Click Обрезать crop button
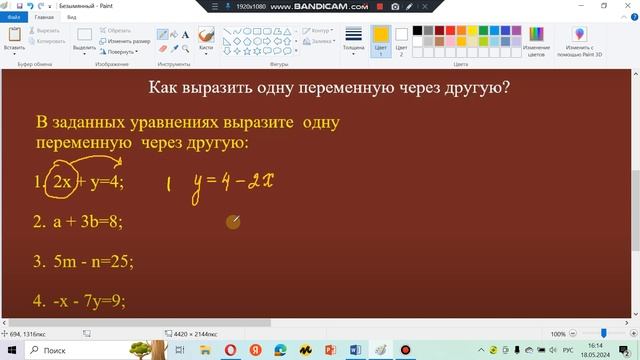640x360 pixels. pyautogui.click(x=116, y=31)
